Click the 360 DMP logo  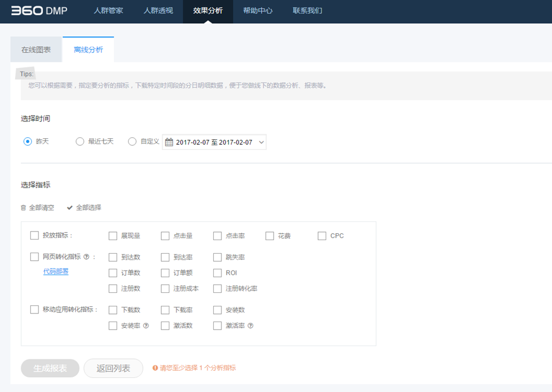pyautogui.click(x=39, y=10)
